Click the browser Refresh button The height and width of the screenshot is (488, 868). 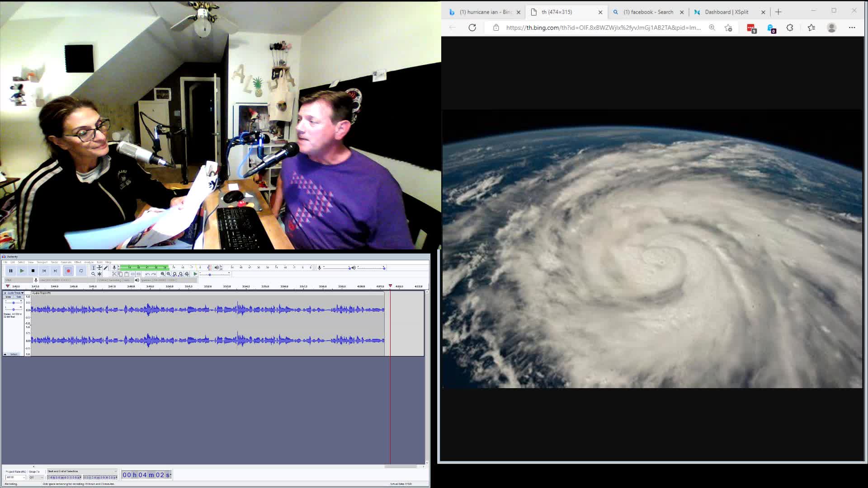[x=472, y=28]
